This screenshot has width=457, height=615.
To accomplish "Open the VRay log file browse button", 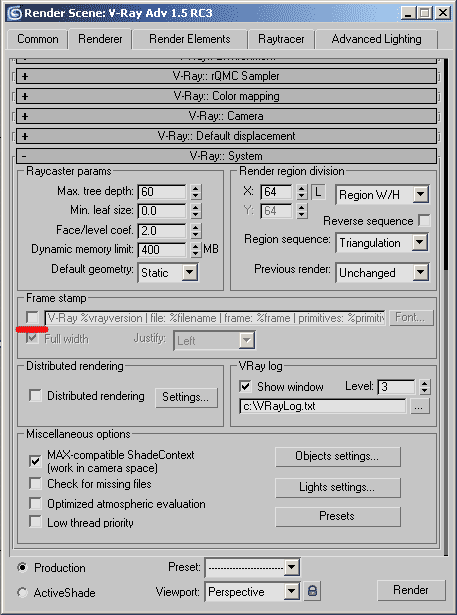I will click(x=419, y=406).
